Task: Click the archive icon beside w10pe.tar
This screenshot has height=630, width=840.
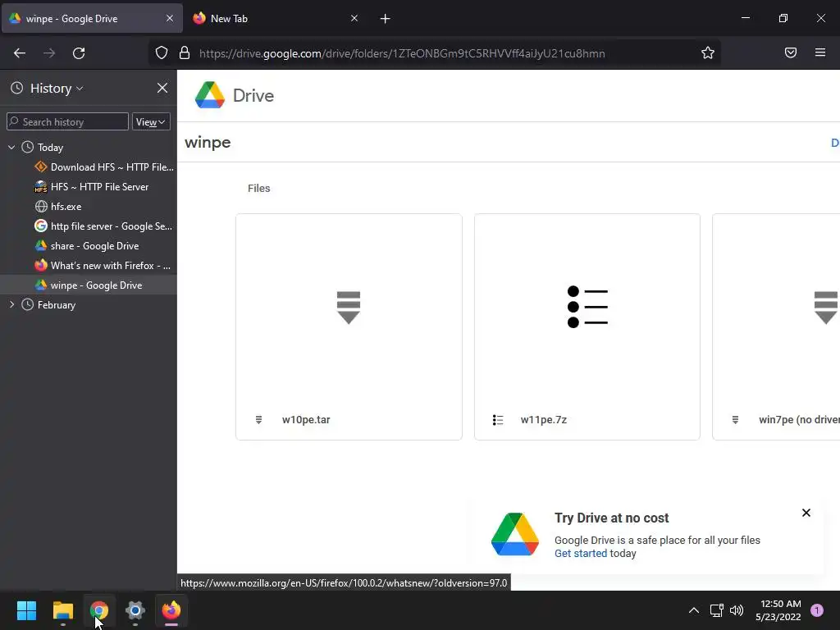Action: tap(258, 420)
